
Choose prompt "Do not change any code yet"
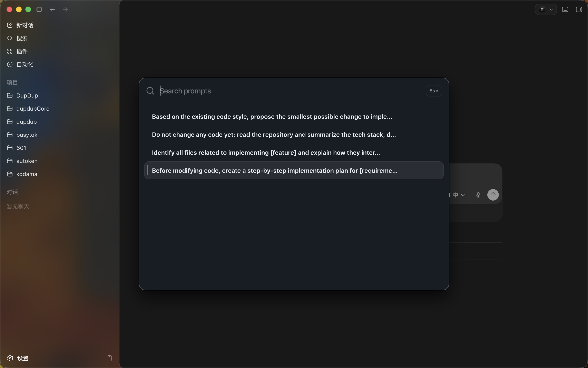(294, 135)
